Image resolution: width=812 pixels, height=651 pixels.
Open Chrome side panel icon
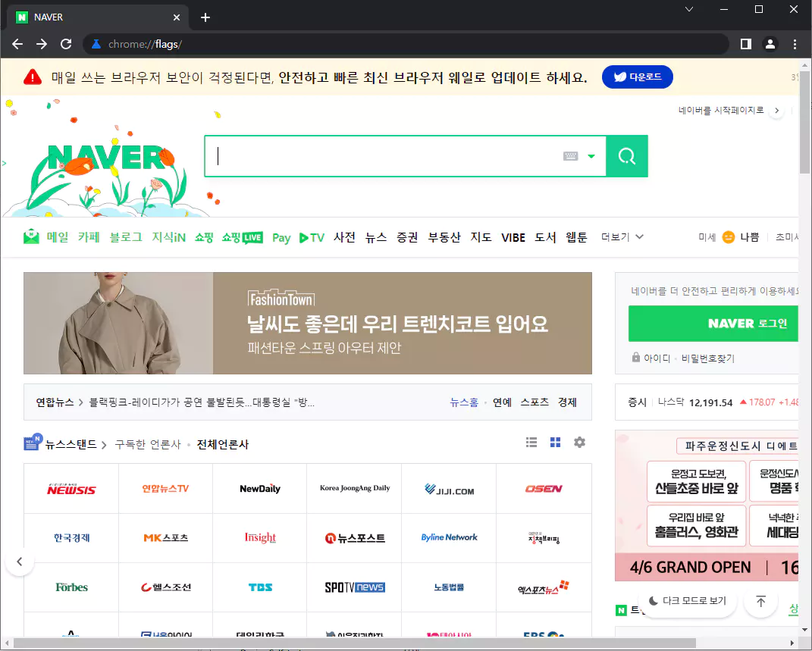[x=746, y=44]
